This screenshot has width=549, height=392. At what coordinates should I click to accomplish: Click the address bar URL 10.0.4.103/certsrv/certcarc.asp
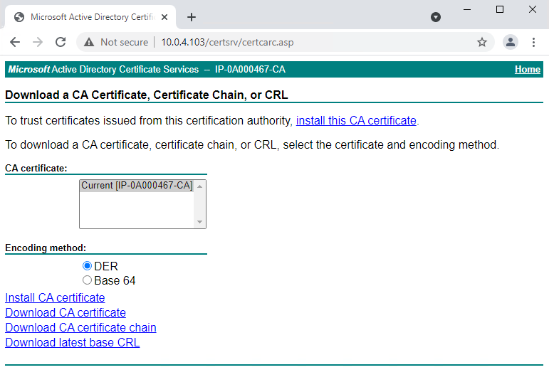tap(227, 42)
